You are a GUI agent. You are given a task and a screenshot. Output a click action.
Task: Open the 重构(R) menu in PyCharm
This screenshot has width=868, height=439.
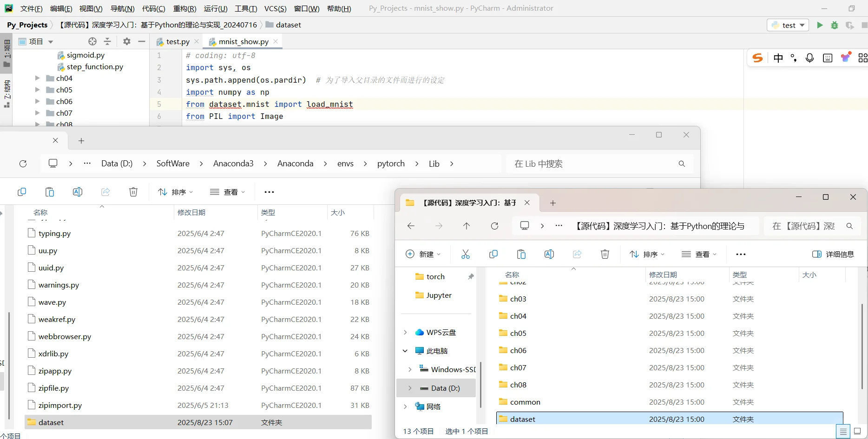[185, 8]
